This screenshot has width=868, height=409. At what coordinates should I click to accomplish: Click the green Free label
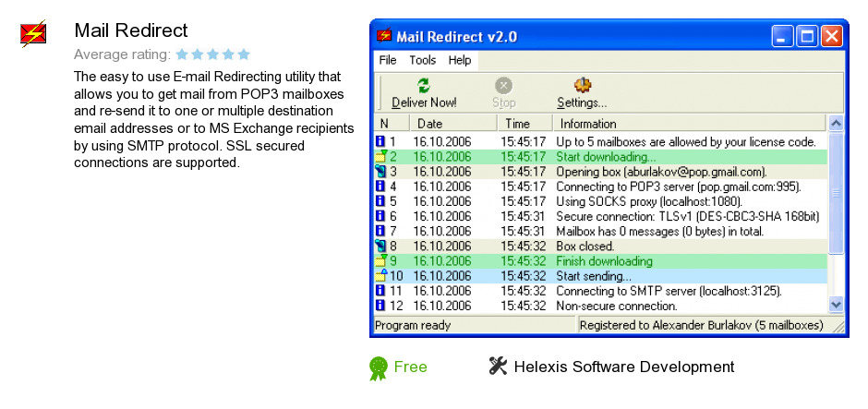[410, 367]
